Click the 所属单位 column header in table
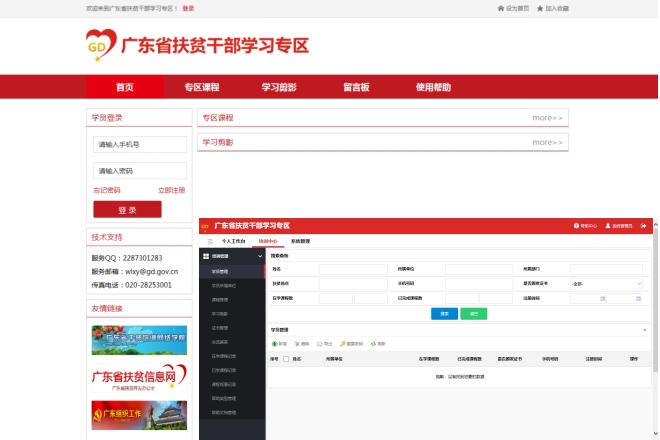Viewport: 660px width, 440px height. (334, 359)
